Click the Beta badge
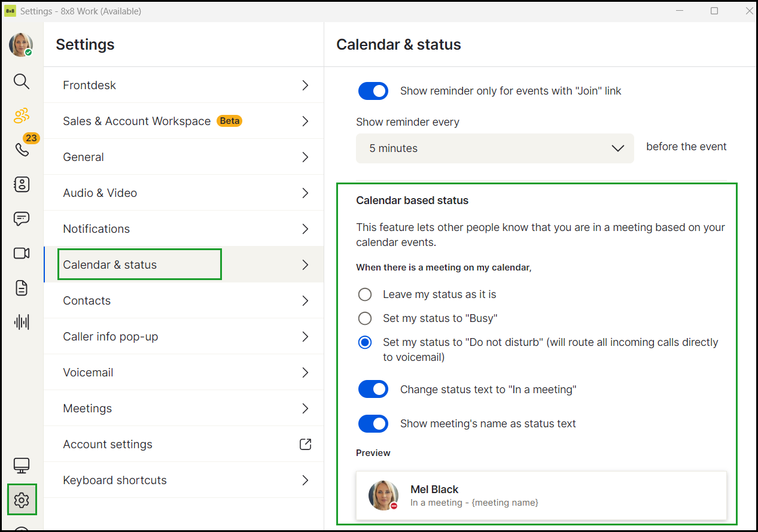 point(230,121)
